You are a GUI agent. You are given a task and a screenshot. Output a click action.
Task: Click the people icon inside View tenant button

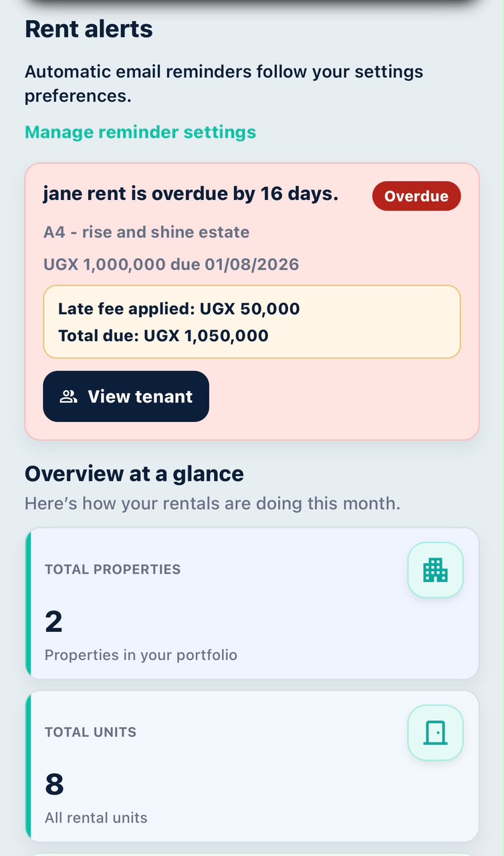(68, 397)
